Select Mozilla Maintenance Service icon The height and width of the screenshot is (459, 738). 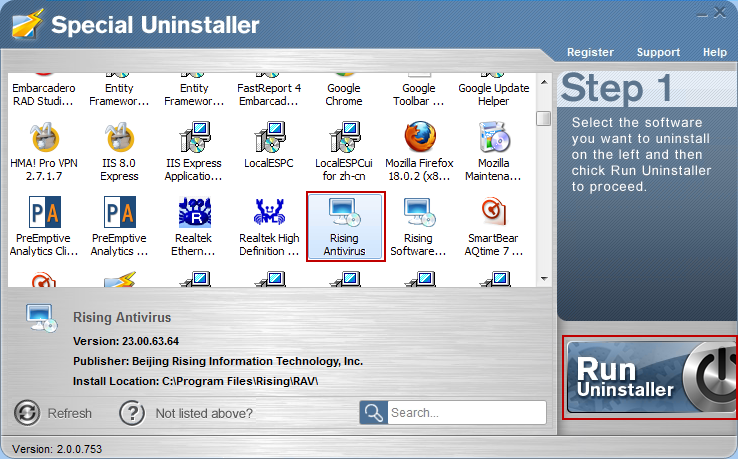494,137
